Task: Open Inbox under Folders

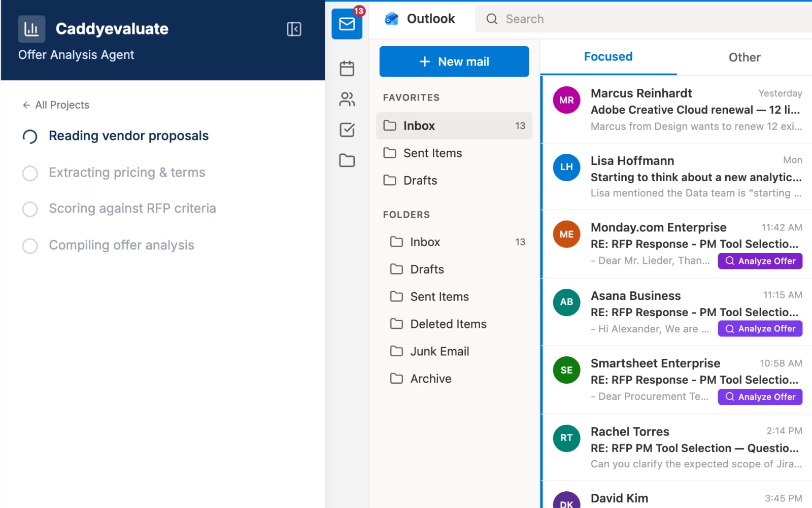Action: click(x=454, y=242)
